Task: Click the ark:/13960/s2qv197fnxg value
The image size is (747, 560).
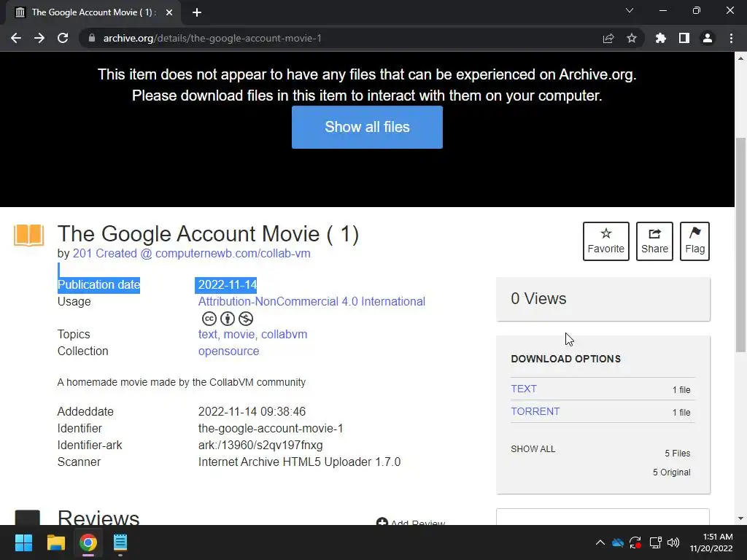Action: tap(260, 446)
